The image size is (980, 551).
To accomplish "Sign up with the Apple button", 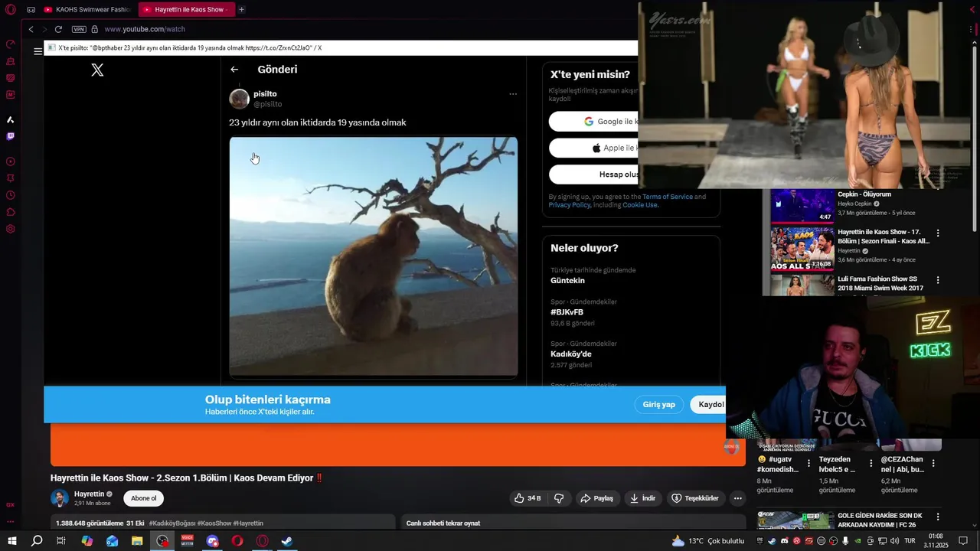I will click(593, 148).
